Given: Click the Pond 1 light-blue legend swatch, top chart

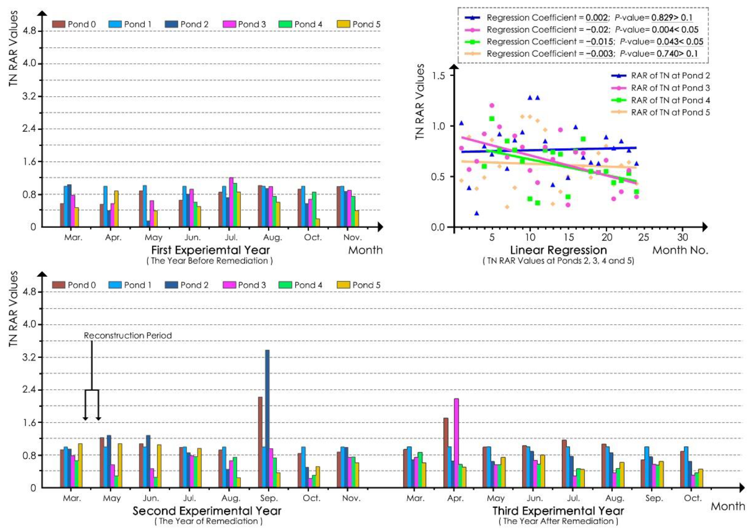Looking at the screenshot, I should click(x=115, y=24).
